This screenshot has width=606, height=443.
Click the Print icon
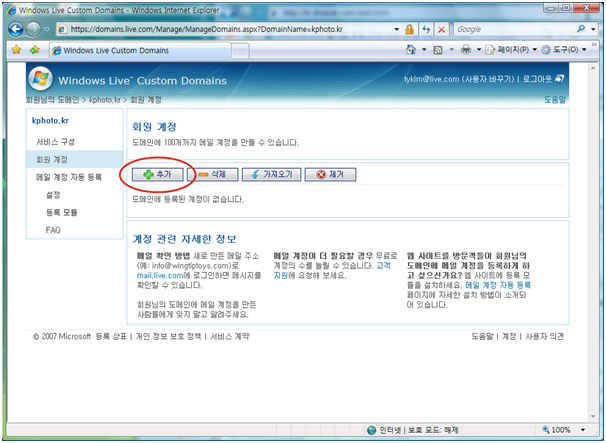tap(466, 49)
